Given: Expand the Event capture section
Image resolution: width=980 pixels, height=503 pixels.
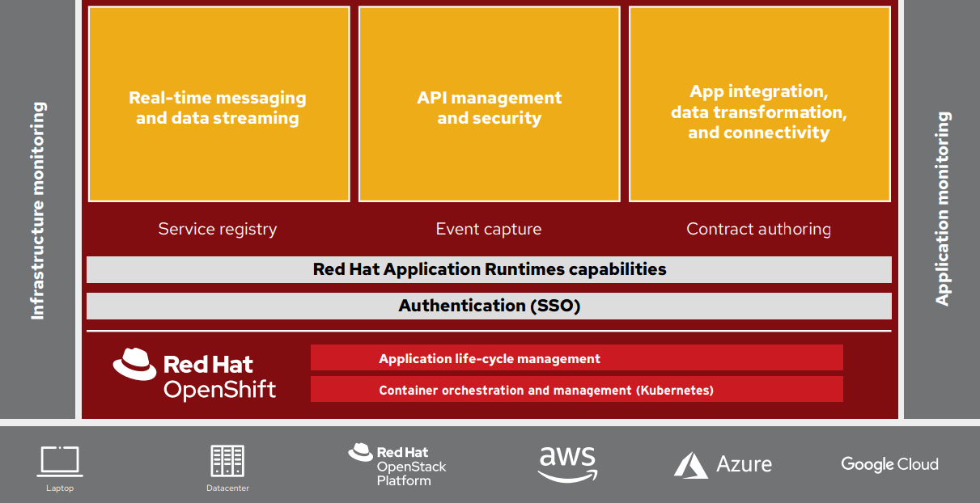Looking at the screenshot, I should pos(488,229).
